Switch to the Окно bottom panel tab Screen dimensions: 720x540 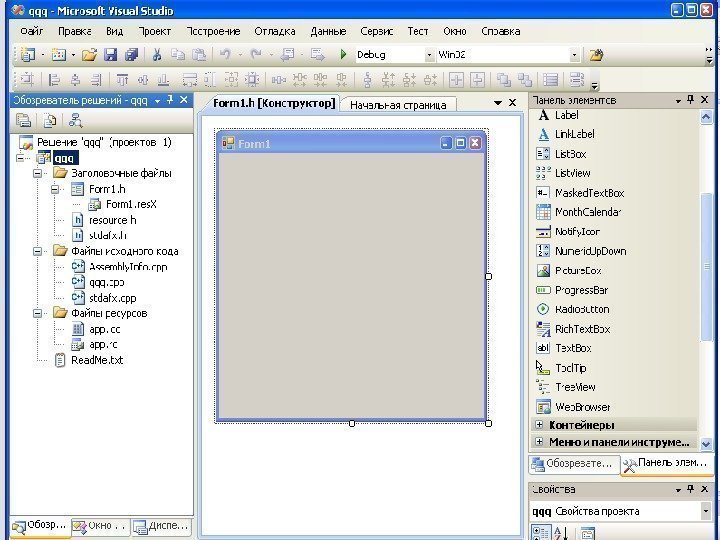pos(101,526)
